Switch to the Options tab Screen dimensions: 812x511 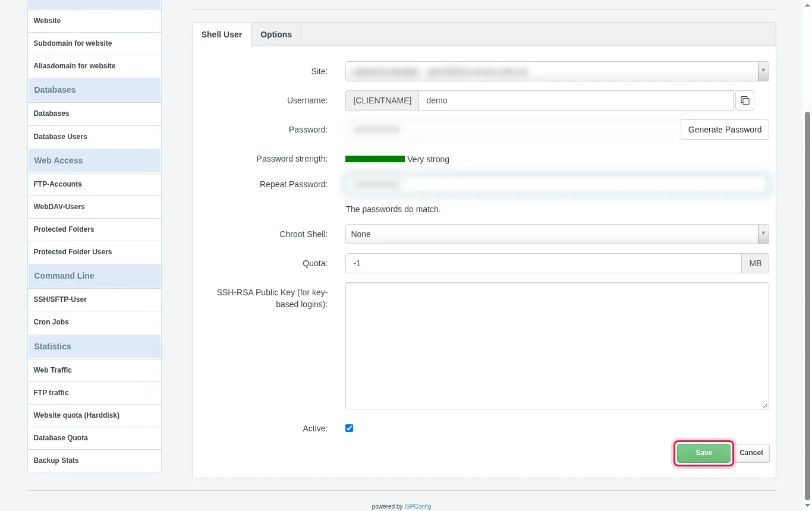[276, 34]
